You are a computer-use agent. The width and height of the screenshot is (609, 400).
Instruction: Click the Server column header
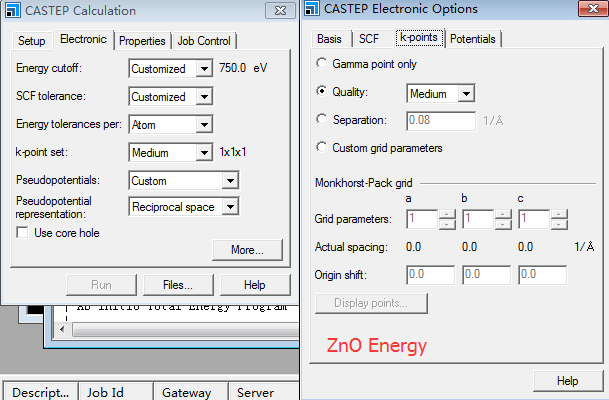click(264, 391)
